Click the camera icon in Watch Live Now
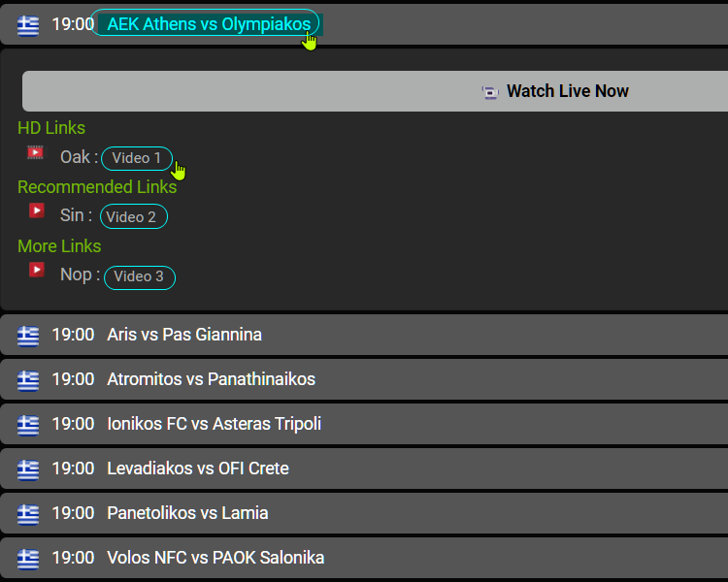 point(490,92)
